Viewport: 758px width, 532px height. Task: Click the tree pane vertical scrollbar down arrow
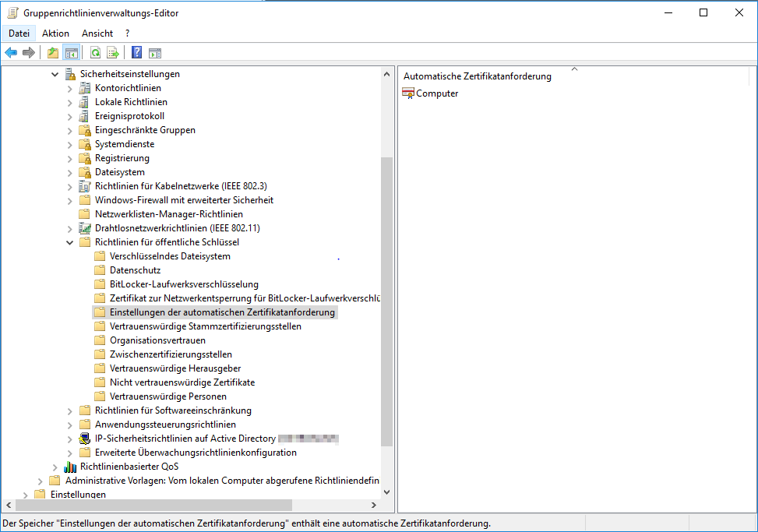pos(387,492)
